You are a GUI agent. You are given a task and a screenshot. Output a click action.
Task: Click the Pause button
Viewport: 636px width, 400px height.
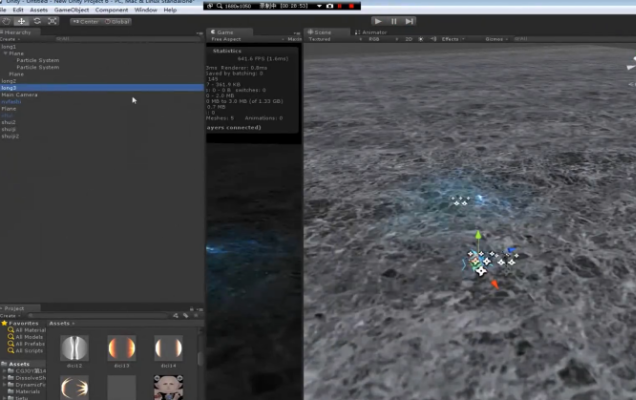[x=393, y=21]
